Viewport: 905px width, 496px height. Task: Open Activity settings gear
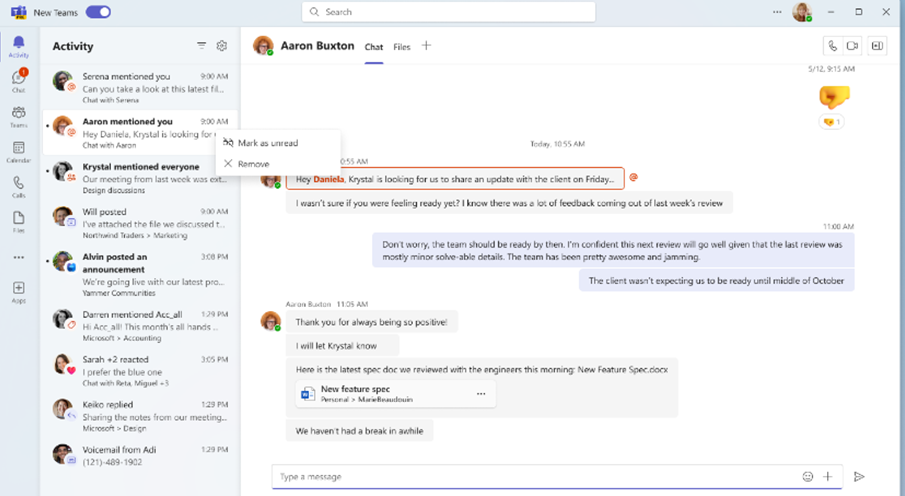pyautogui.click(x=222, y=46)
